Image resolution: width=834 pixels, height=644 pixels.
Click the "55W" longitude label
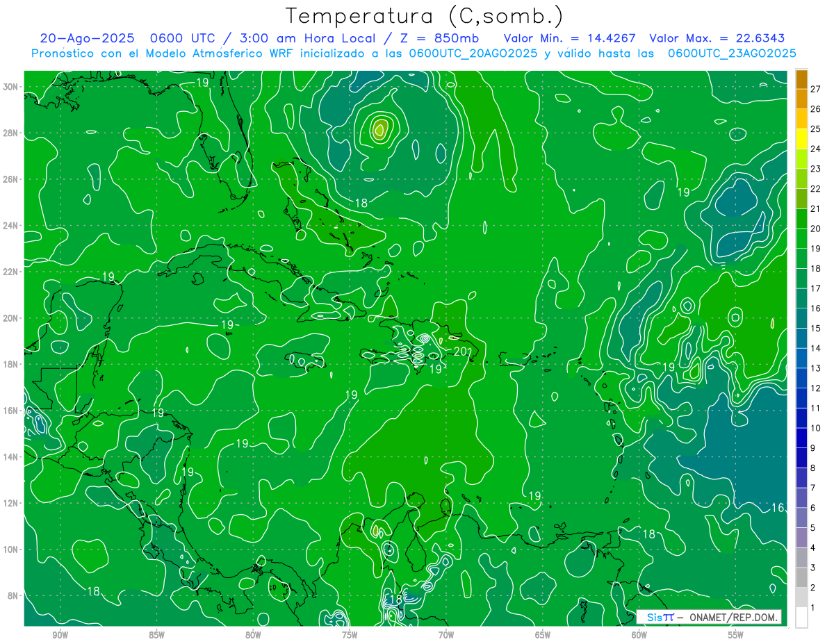[x=736, y=635]
